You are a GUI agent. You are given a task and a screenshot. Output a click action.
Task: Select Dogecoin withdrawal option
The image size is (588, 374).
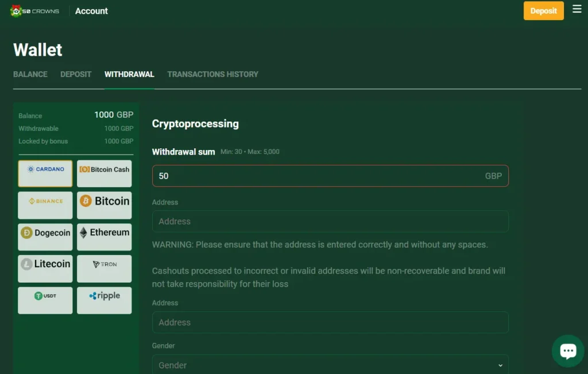tap(45, 237)
